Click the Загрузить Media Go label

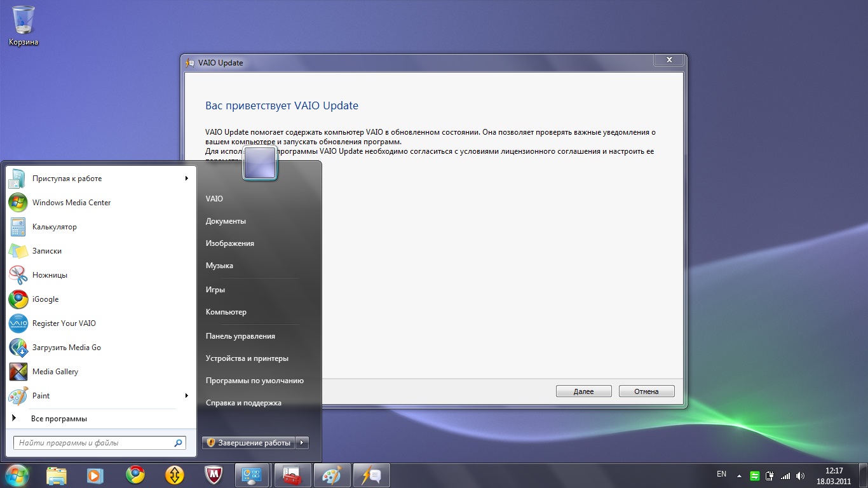67,348
